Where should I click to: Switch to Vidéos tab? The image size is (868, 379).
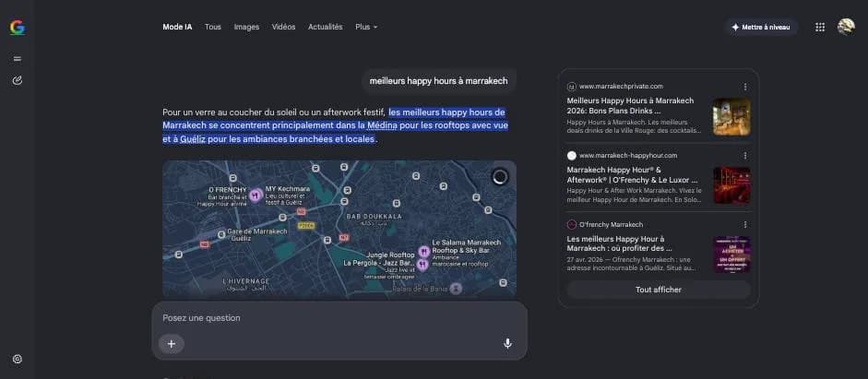tap(283, 27)
